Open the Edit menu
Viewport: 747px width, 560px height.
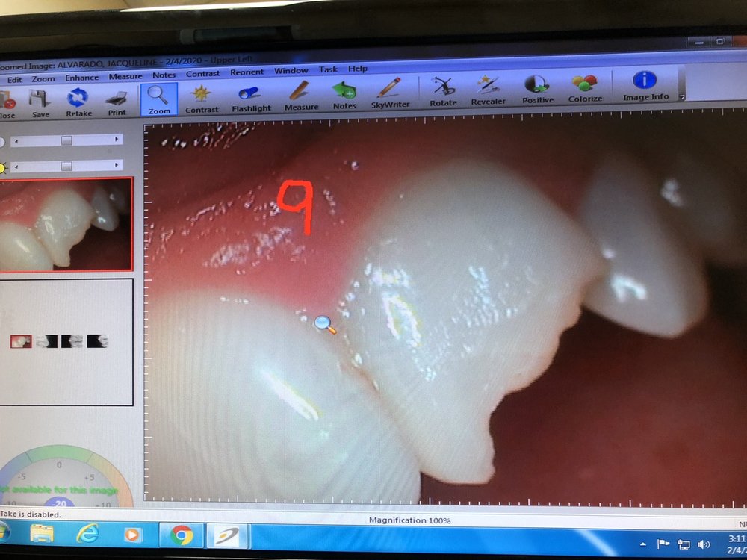(14, 80)
